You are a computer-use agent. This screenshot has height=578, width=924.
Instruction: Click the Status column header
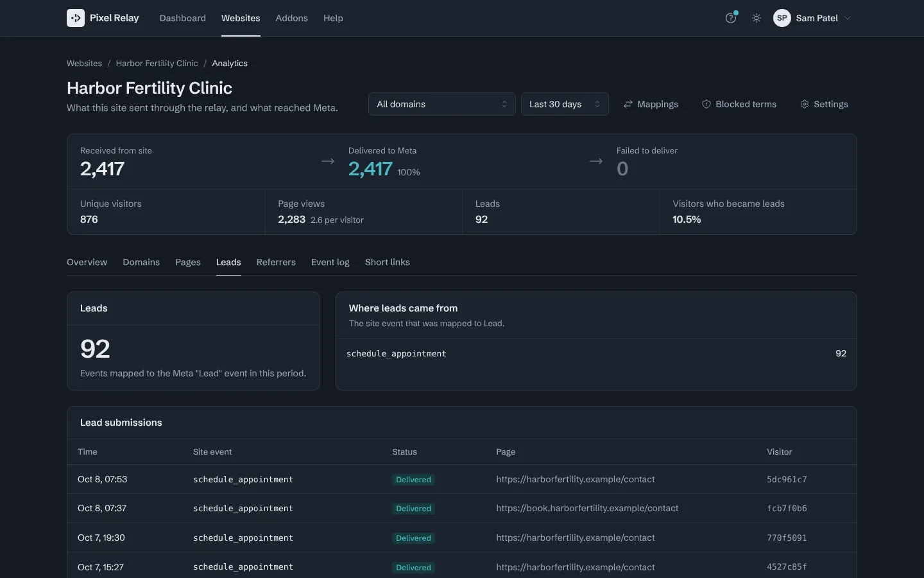tap(404, 451)
